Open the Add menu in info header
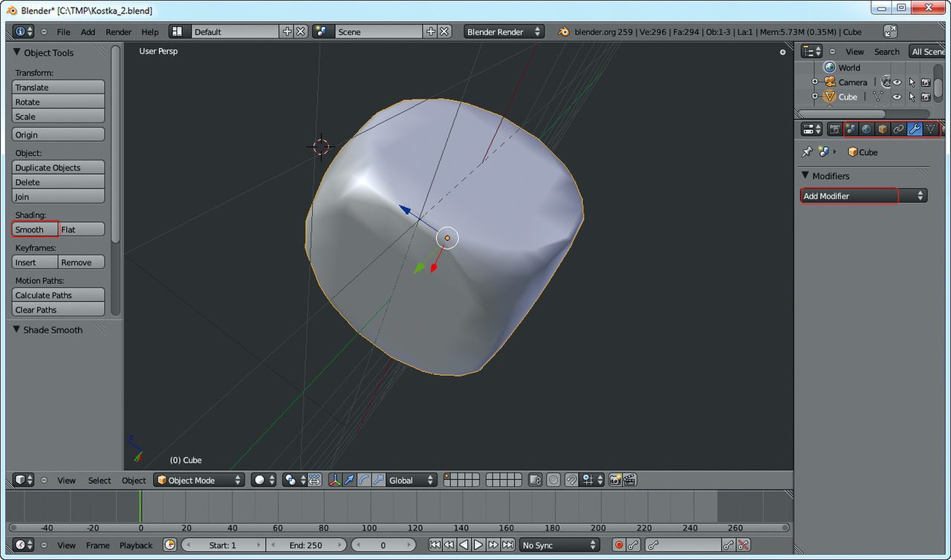951x560 pixels. click(88, 32)
